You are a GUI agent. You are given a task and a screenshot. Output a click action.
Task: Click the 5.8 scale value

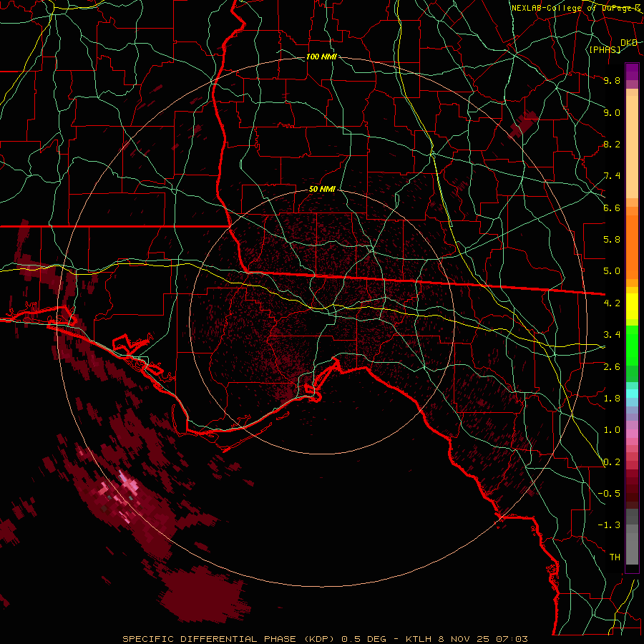612,240
